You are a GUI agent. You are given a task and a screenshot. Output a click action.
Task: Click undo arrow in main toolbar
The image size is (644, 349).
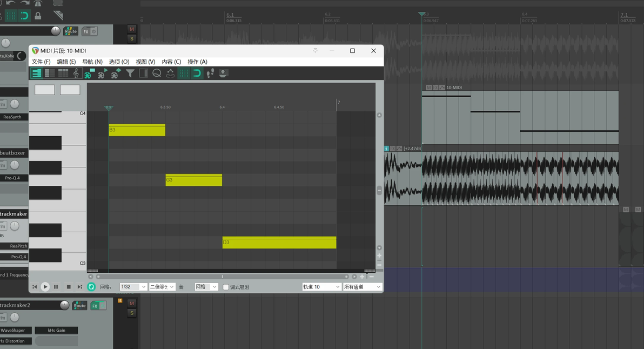pos(11,3)
